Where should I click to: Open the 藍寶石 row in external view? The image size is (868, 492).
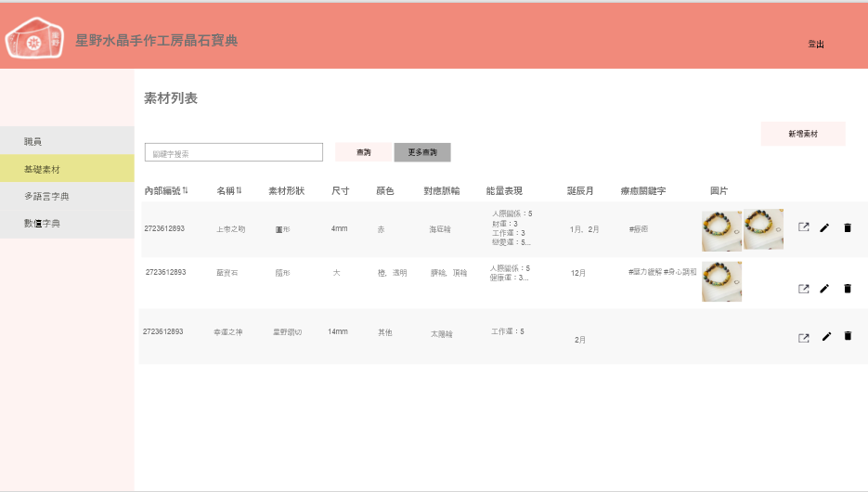(x=804, y=289)
